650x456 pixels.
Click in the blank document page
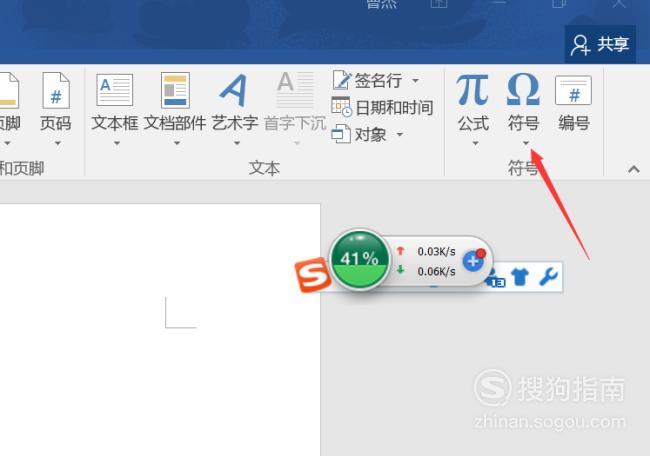tap(160, 330)
